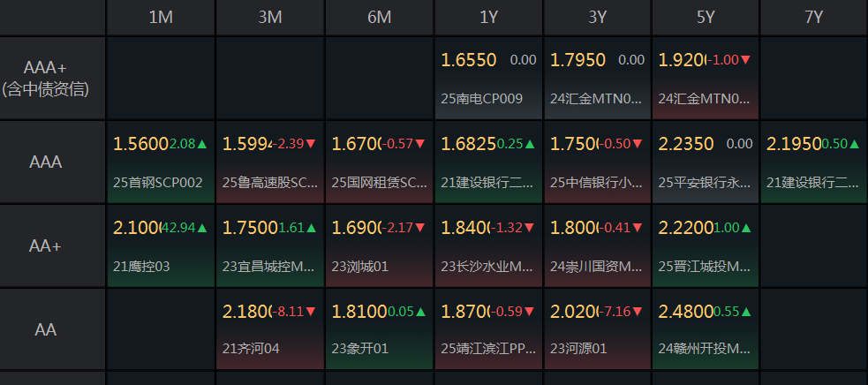
Task: Click the red down arrow beside -8.11
Action: [x=311, y=311]
